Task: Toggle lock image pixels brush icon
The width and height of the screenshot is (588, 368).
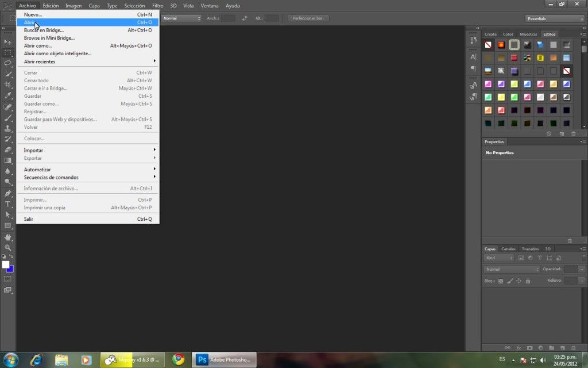Action: (x=510, y=281)
